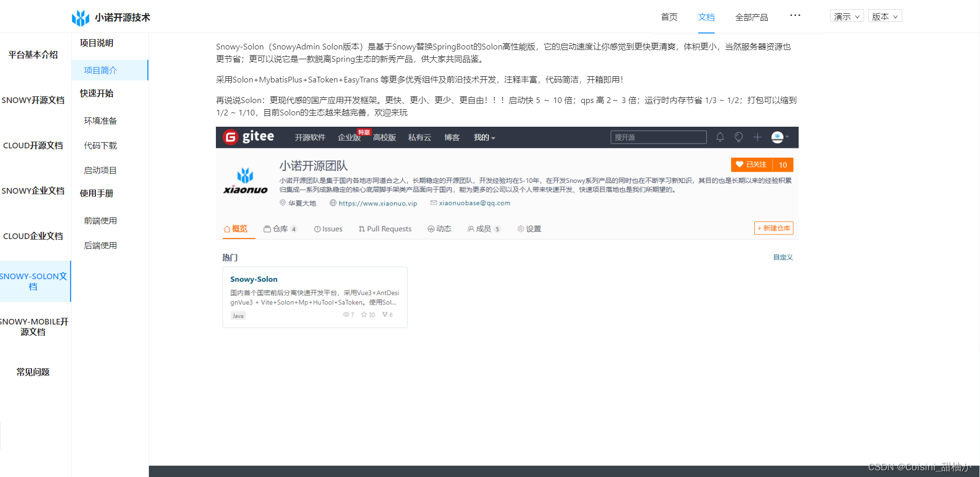The image size is (980, 477).
Task: Open the Gitee user avatar menu
Action: [780, 137]
